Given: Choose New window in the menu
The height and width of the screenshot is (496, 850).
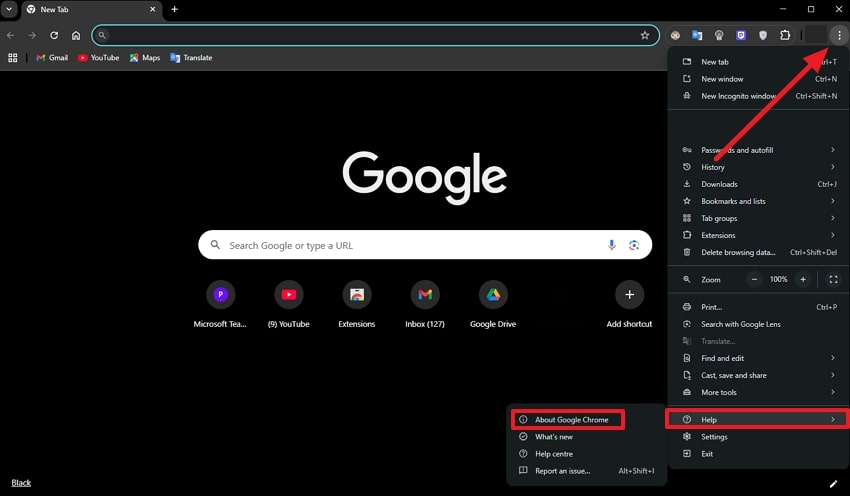Looking at the screenshot, I should tap(758, 79).
